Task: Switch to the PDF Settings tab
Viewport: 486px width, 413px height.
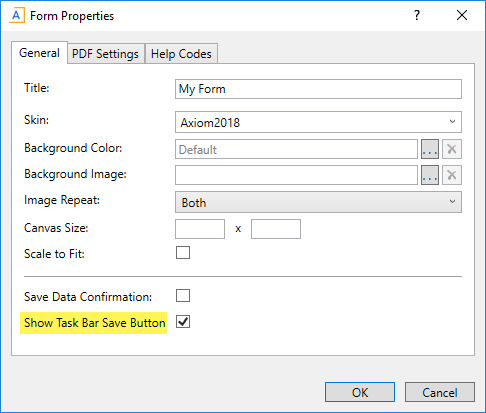Action: [106, 54]
